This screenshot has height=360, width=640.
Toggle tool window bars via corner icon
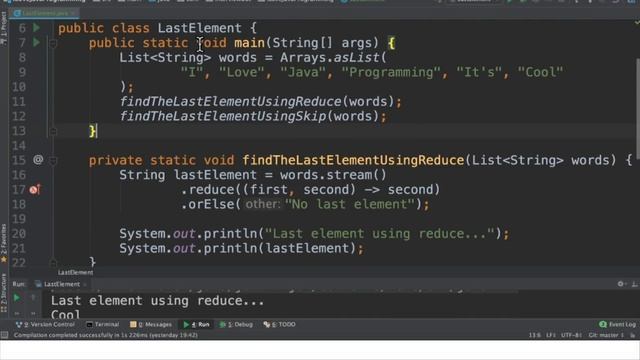click(x=4, y=335)
